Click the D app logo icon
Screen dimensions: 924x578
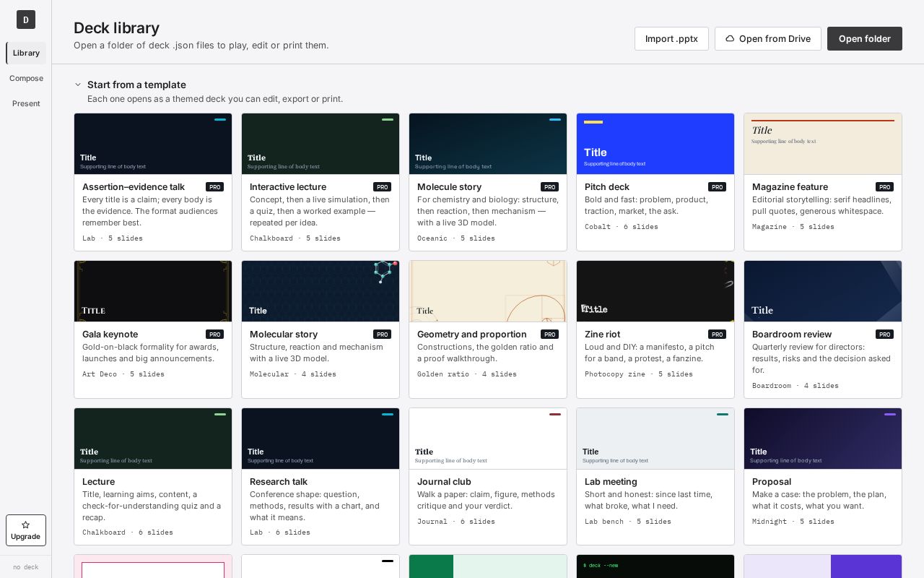click(x=26, y=20)
